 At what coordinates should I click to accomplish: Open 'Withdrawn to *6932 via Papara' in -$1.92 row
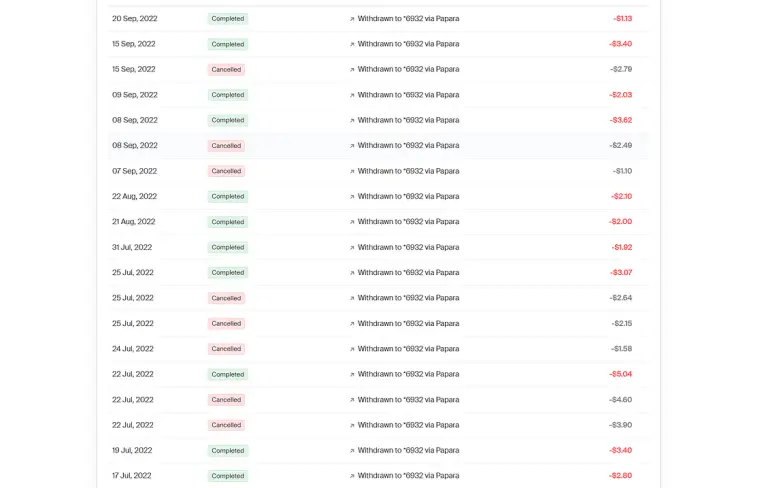coord(408,247)
